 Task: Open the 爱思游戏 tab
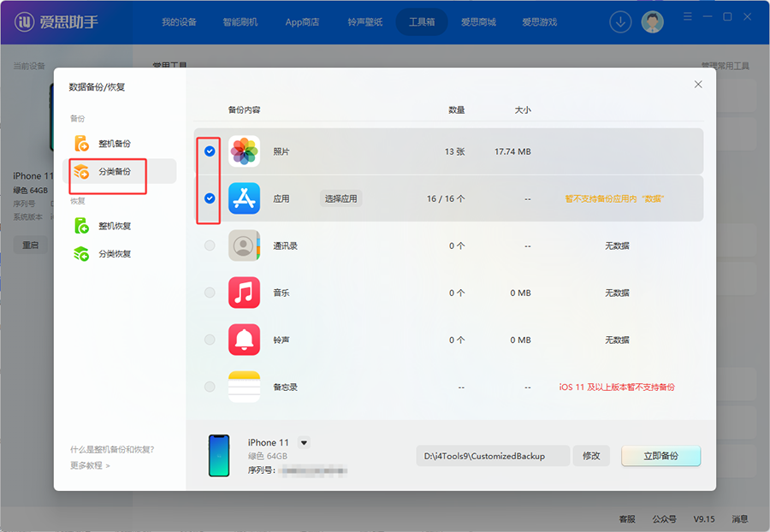(x=539, y=22)
